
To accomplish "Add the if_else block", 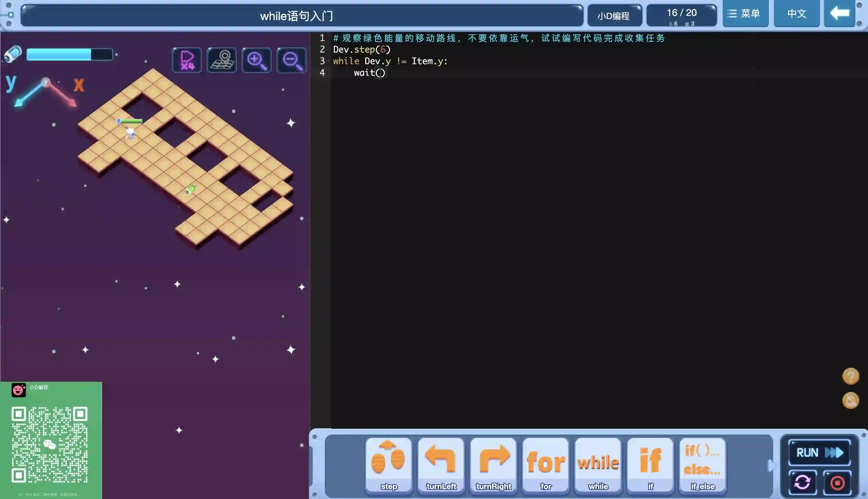I will 703,465.
